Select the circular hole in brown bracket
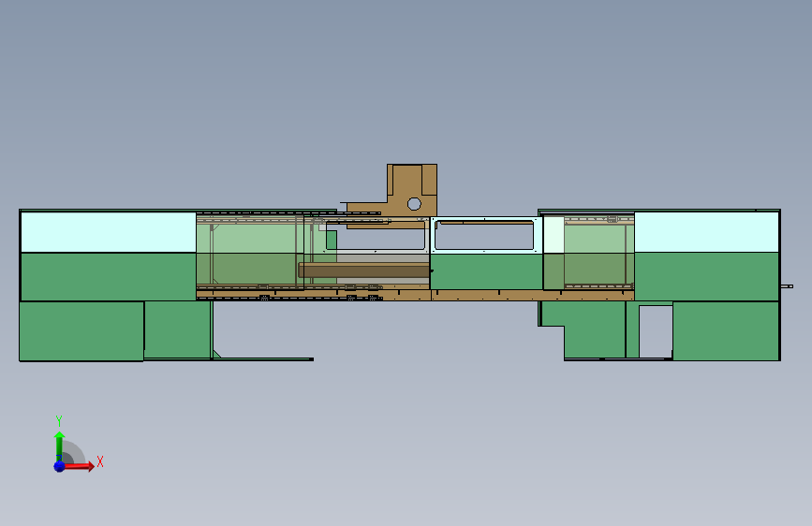Image resolution: width=812 pixels, height=526 pixels. coord(414,204)
